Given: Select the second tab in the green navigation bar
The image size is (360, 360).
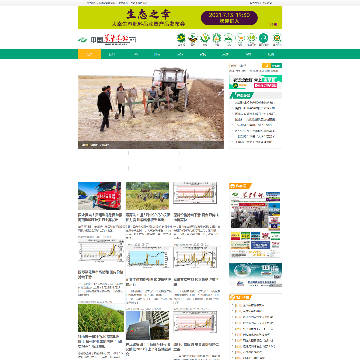Looking at the screenshot, I should tap(112, 54).
